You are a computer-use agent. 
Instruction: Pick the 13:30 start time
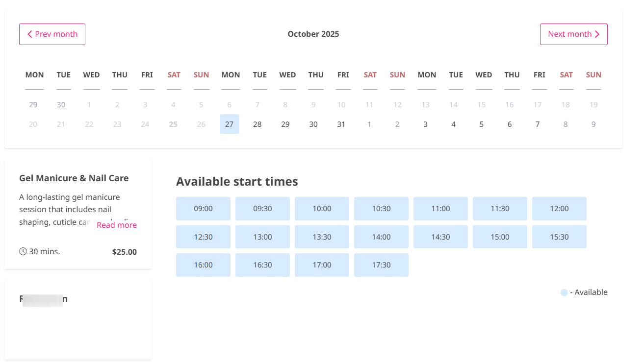click(322, 237)
